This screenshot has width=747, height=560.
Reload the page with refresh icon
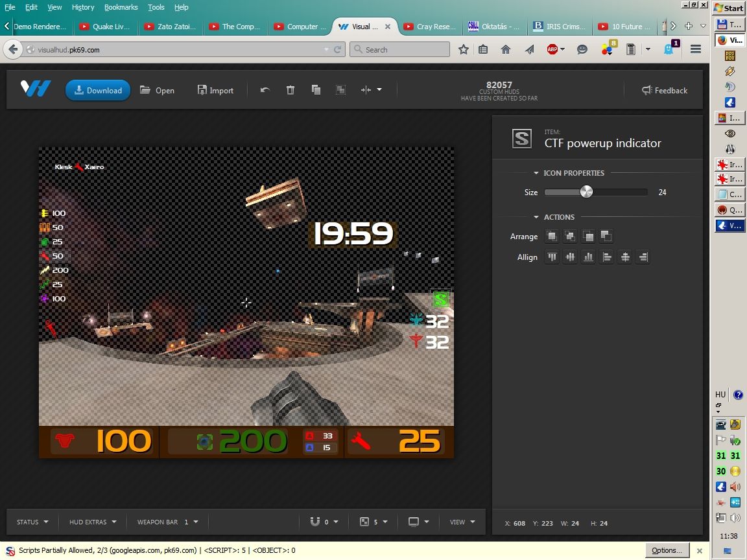click(338, 49)
